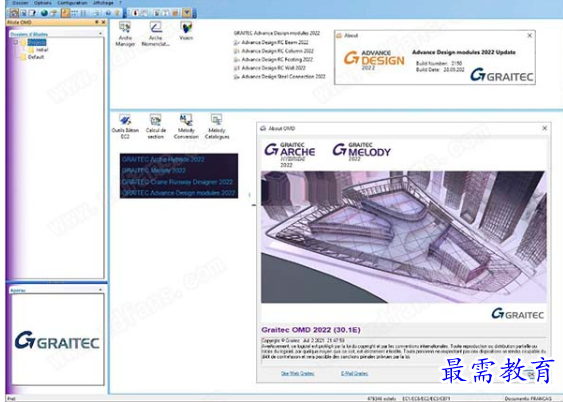Click the GRAITEC logo in Aperçu preview
563x402 pixels.
57,340
